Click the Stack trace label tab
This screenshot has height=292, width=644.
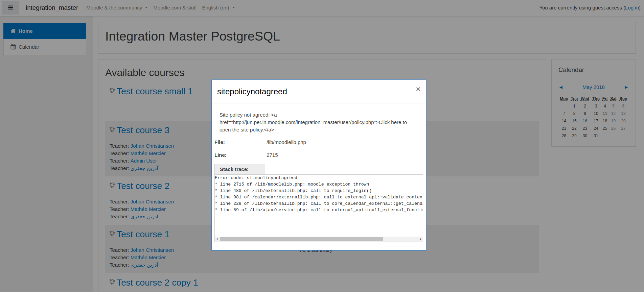(240, 169)
